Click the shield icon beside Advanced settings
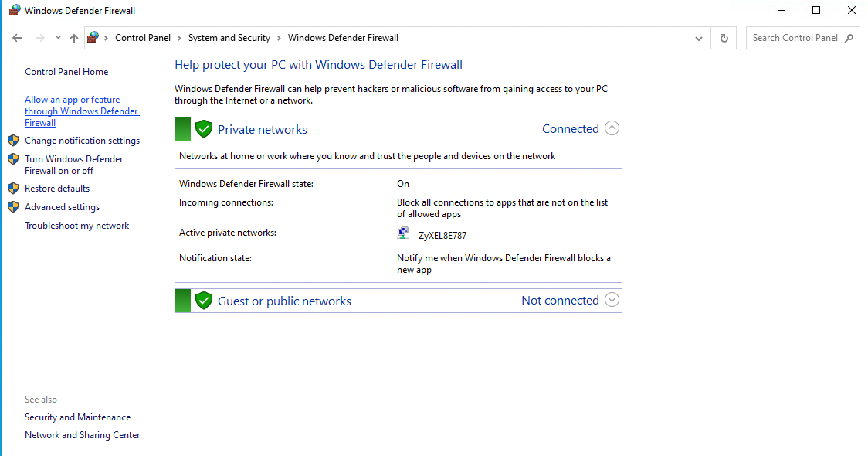The height and width of the screenshot is (456, 868). (x=14, y=207)
